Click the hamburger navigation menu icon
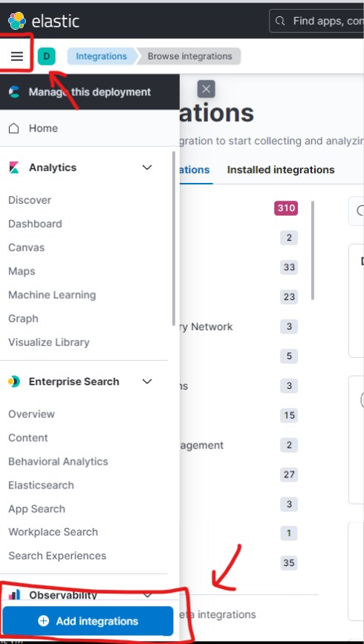The width and height of the screenshot is (364, 644). (x=17, y=57)
